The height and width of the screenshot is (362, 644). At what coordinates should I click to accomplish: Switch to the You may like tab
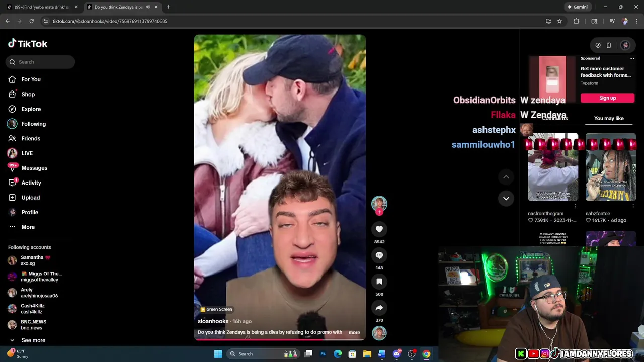click(x=609, y=119)
